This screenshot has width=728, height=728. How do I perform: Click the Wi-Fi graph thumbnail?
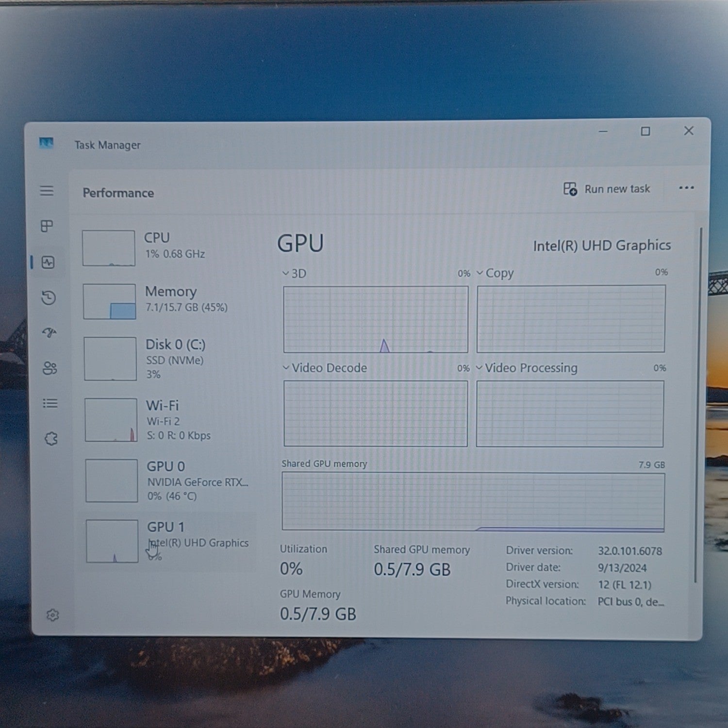tap(111, 420)
